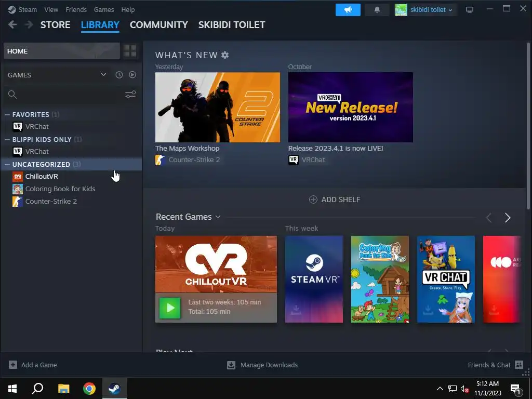Open the VRChat New Release thumbnail
This screenshot has height=399, width=532.
coord(351,107)
